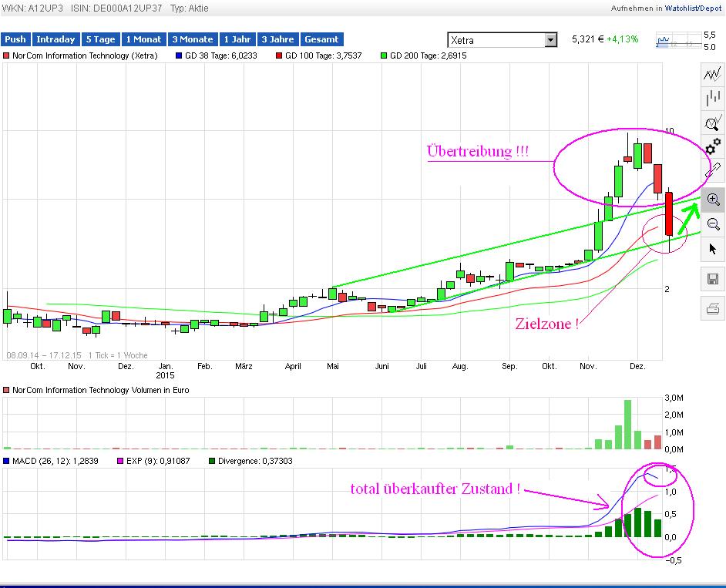The height and width of the screenshot is (588, 726).
Task: Click the +4,13% change value
Action: pos(622,39)
